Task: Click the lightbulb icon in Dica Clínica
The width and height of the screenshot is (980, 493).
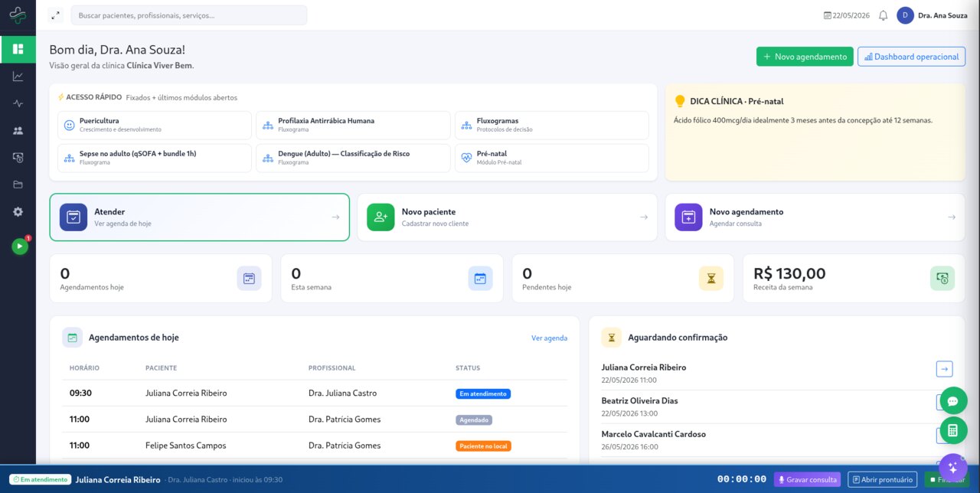Action: click(x=680, y=101)
